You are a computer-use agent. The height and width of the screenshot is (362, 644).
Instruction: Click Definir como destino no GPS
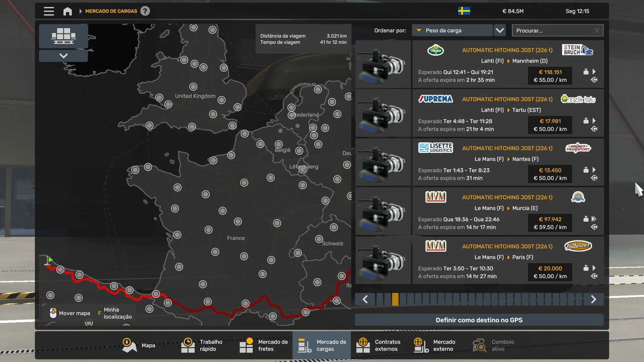click(479, 320)
